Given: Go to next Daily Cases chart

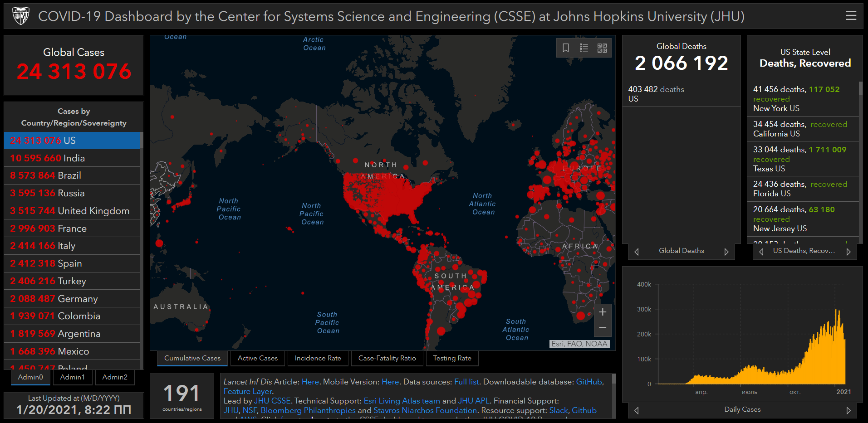Looking at the screenshot, I should (848, 410).
